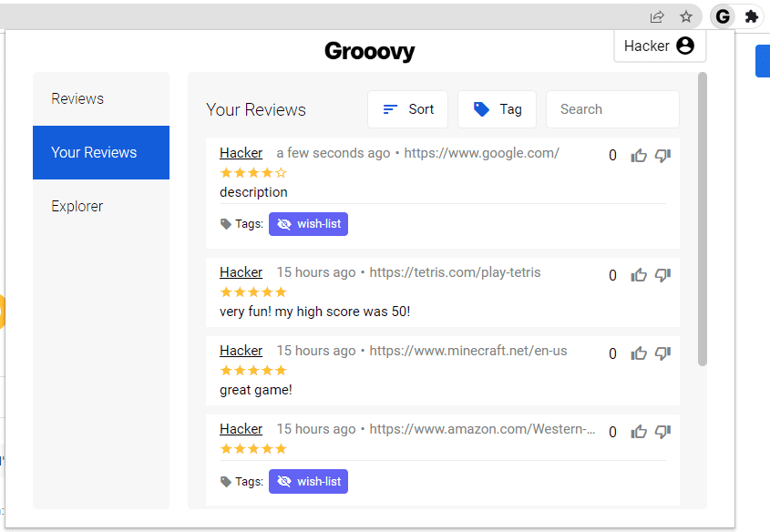Screen dimensions: 770x532
Task: Like the amazon.com review
Action: [639, 432]
